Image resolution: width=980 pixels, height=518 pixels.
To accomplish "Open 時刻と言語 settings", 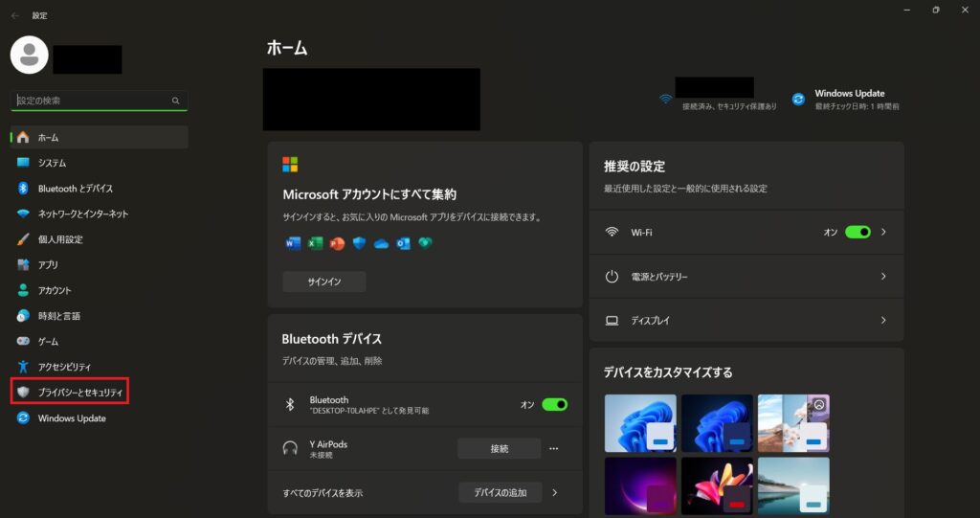I will pyautogui.click(x=100, y=316).
